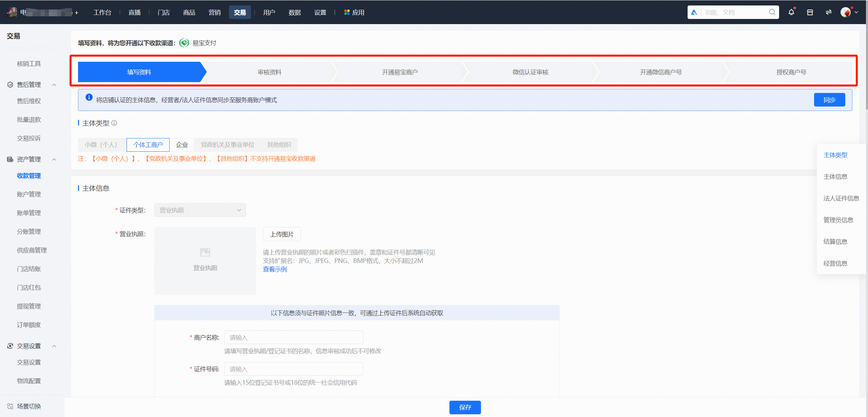Viewport: 868px width, 417px height.
Task: Collapse the 售后管理 sidebar section
Action: pyautogui.click(x=54, y=84)
